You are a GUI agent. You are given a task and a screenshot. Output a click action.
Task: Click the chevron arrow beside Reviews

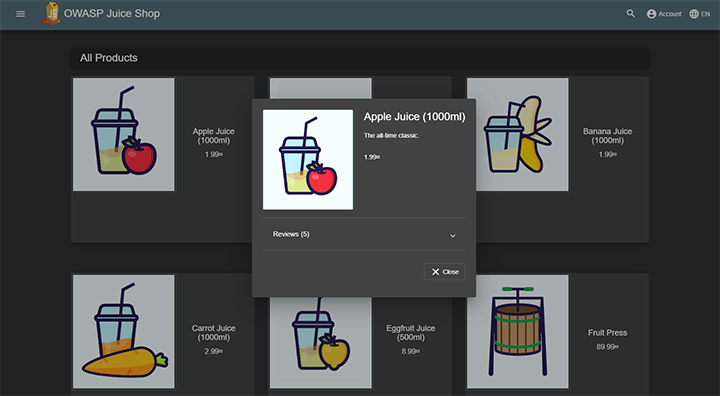point(453,236)
